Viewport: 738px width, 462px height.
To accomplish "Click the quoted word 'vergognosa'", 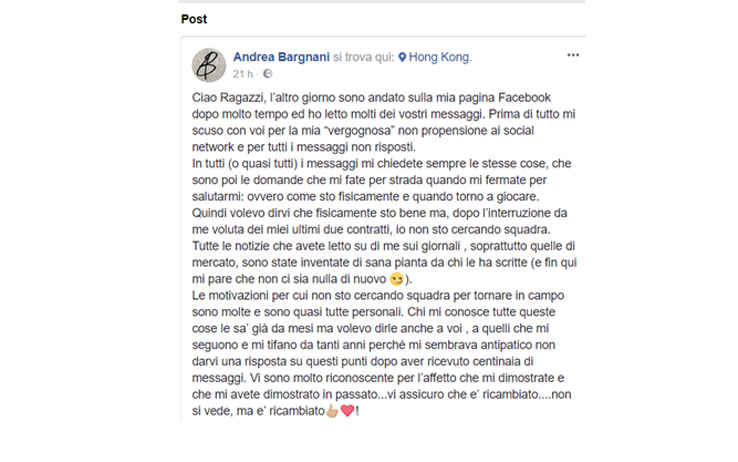I will click(359, 130).
